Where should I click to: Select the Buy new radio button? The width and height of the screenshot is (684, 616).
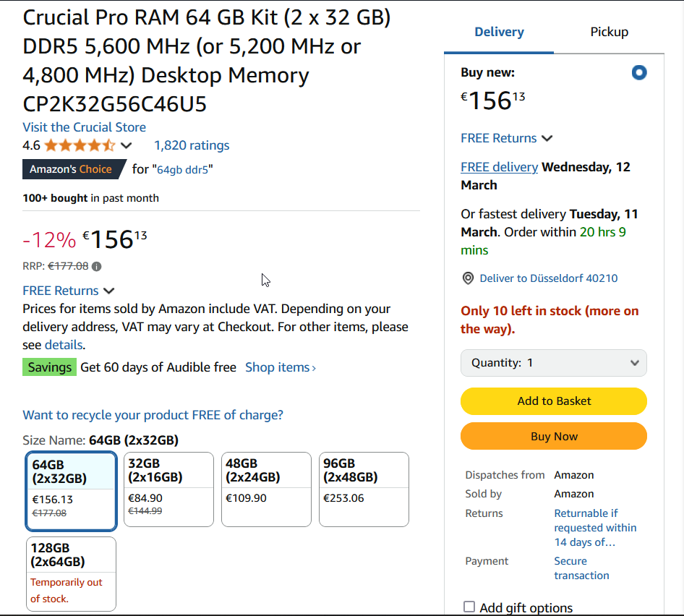[639, 72]
